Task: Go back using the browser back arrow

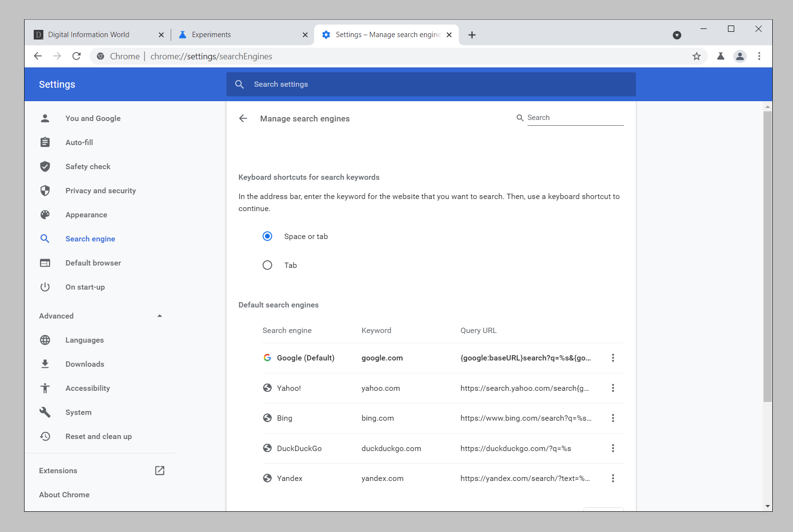Action: click(x=38, y=56)
